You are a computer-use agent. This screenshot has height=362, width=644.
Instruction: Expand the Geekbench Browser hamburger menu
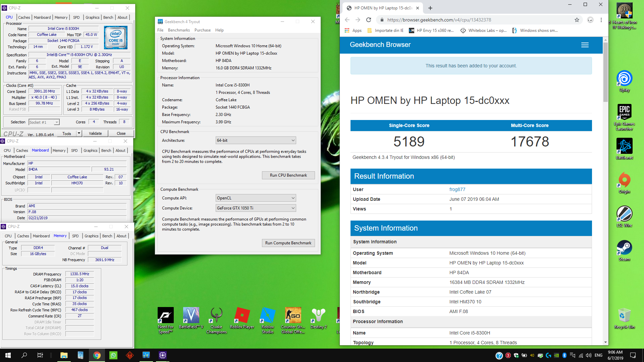pyautogui.click(x=585, y=45)
